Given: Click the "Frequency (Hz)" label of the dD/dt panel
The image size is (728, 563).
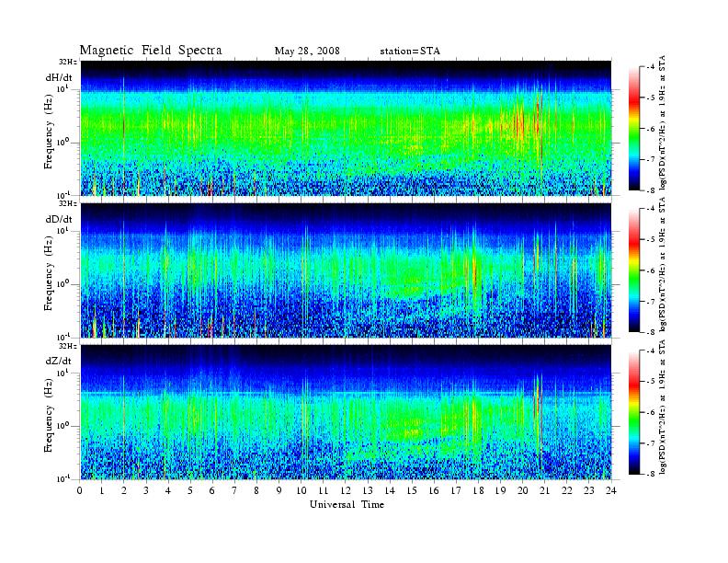Looking at the screenshot, I should click(x=49, y=273).
